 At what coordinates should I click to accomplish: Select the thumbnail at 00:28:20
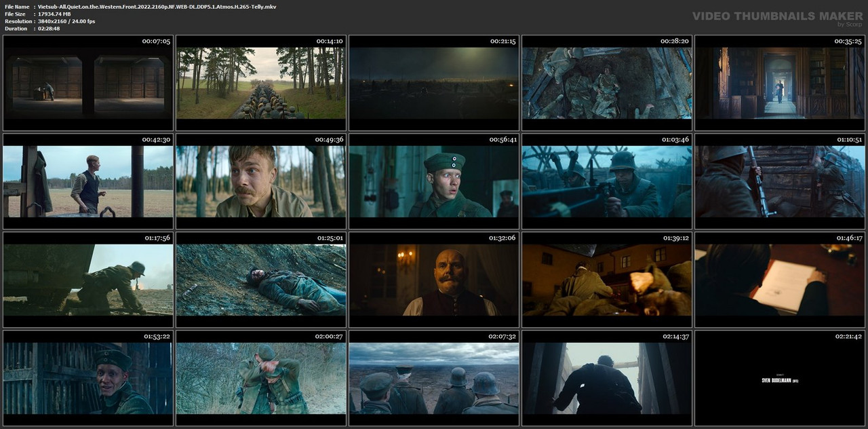[x=607, y=83]
